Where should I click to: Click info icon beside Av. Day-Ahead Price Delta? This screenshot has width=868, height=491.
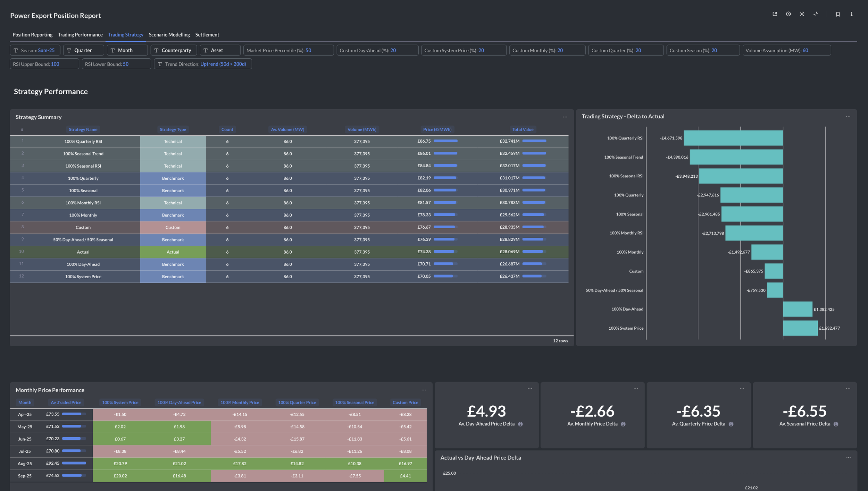[520, 424]
